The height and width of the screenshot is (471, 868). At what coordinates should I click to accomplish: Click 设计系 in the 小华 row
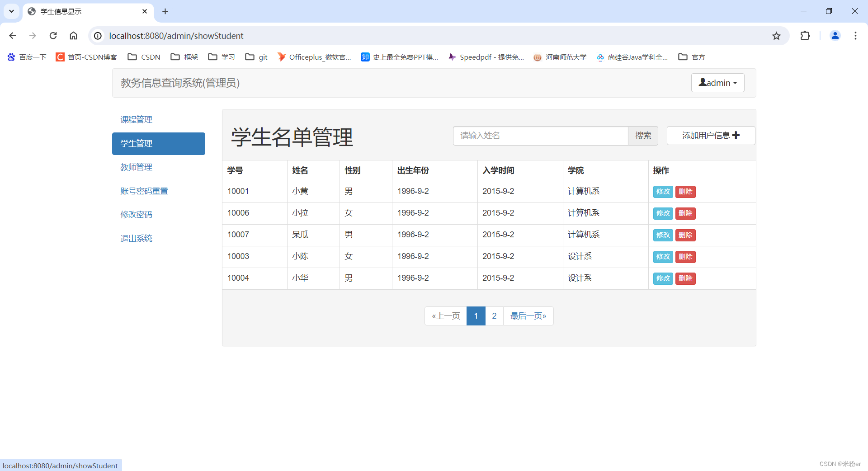(x=580, y=278)
